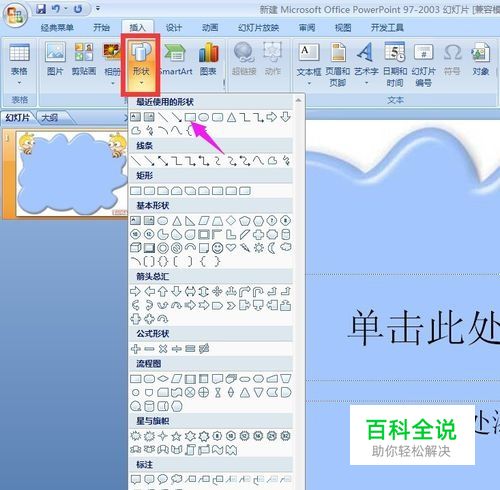Open the 设计 ribbon tab
Image resolution: width=500 pixels, height=490 pixels.
(x=174, y=27)
